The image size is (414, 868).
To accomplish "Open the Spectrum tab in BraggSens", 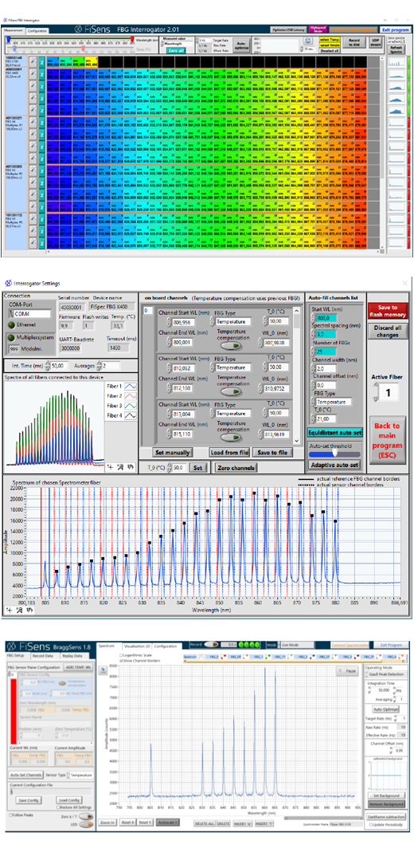I will point(107,646).
